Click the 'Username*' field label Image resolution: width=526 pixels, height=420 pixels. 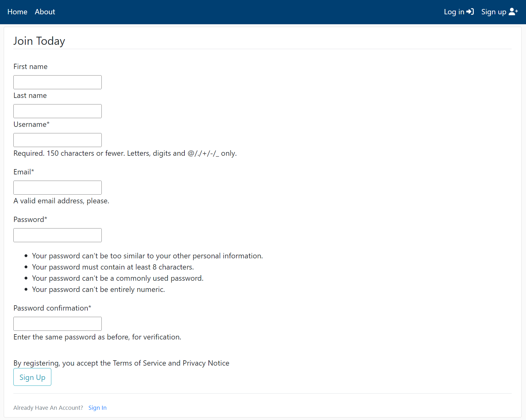tap(31, 125)
